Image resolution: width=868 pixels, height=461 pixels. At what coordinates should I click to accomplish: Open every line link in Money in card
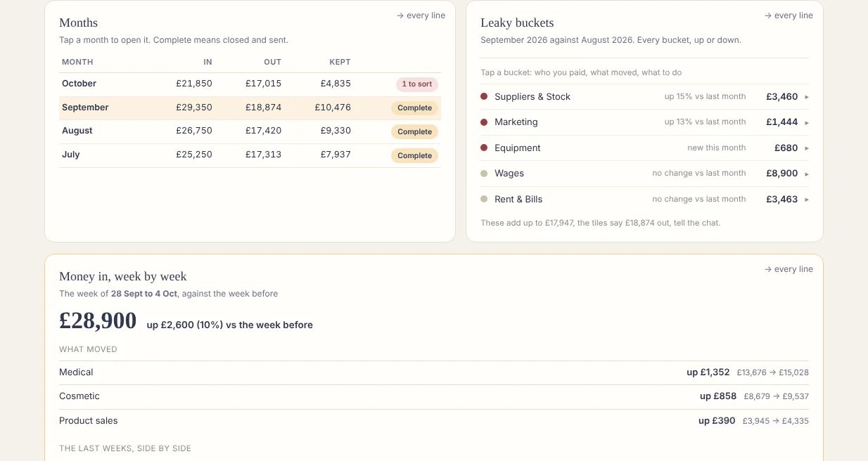point(789,269)
